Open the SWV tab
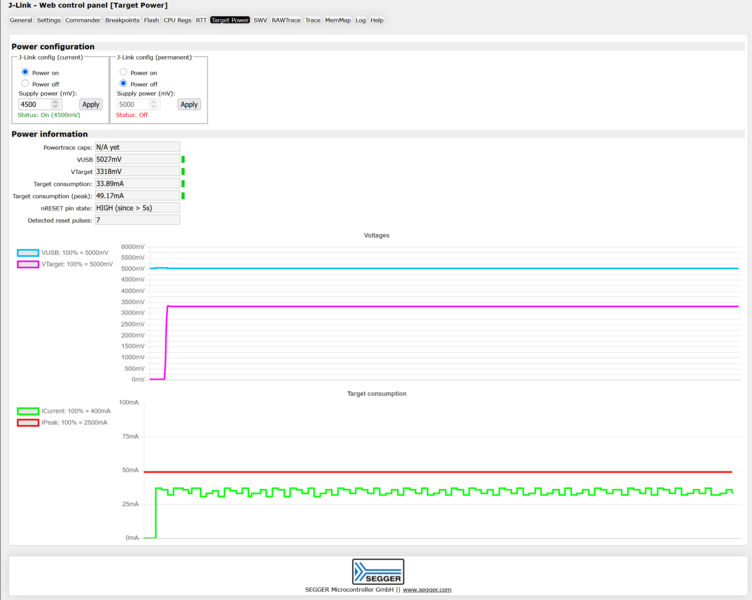This screenshot has height=600, width=752. pos(260,20)
